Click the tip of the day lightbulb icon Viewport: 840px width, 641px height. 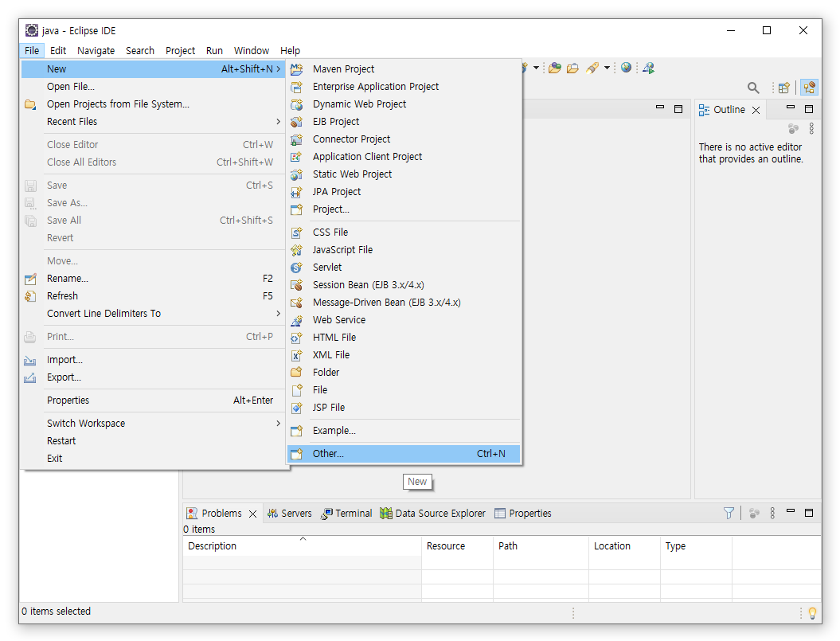(x=812, y=612)
